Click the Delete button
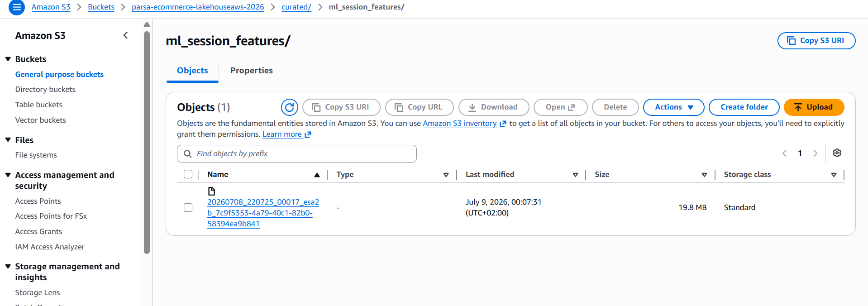The width and height of the screenshot is (868, 306). [615, 107]
